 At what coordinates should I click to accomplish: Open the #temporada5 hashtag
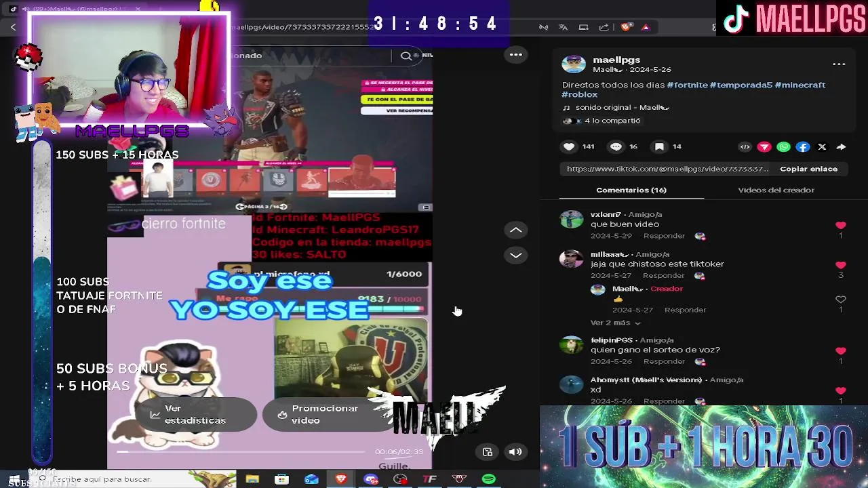point(741,85)
